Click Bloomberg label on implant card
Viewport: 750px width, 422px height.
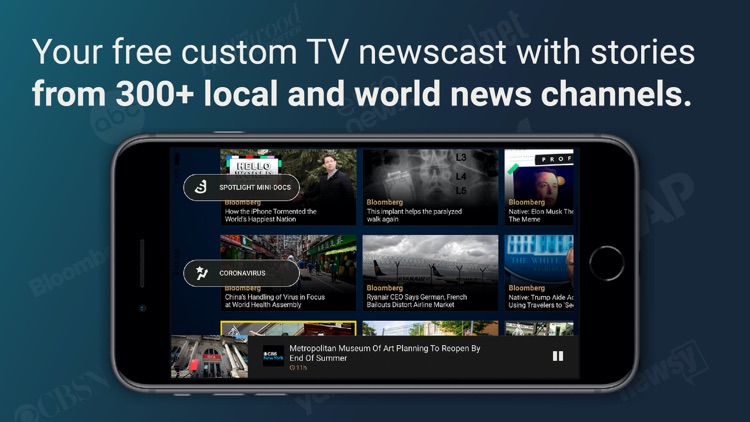pos(385,202)
